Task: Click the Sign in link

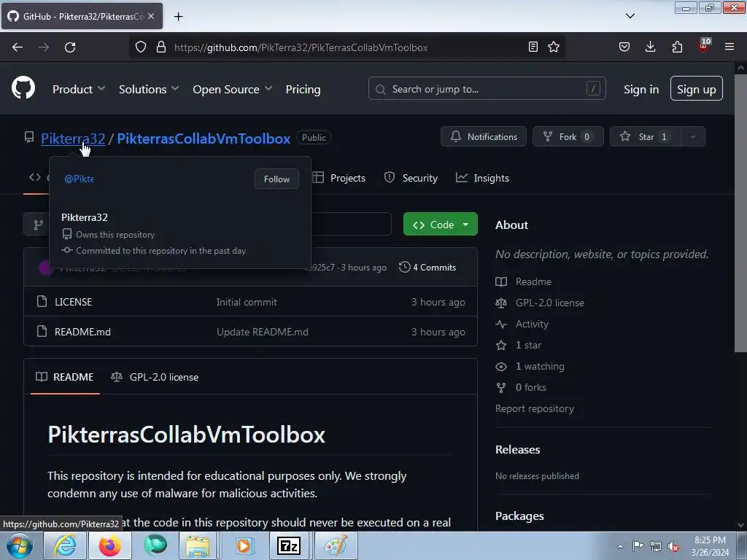Action: point(641,89)
